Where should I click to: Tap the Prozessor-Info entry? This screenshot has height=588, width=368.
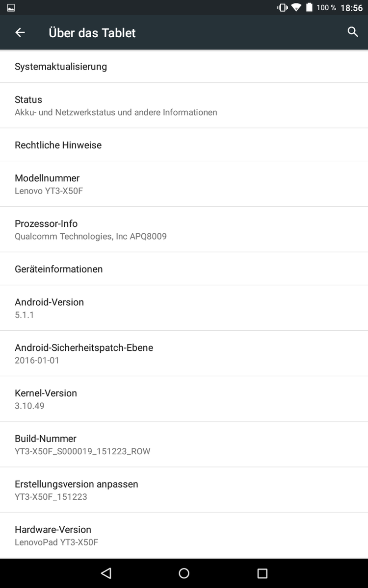[184, 229]
